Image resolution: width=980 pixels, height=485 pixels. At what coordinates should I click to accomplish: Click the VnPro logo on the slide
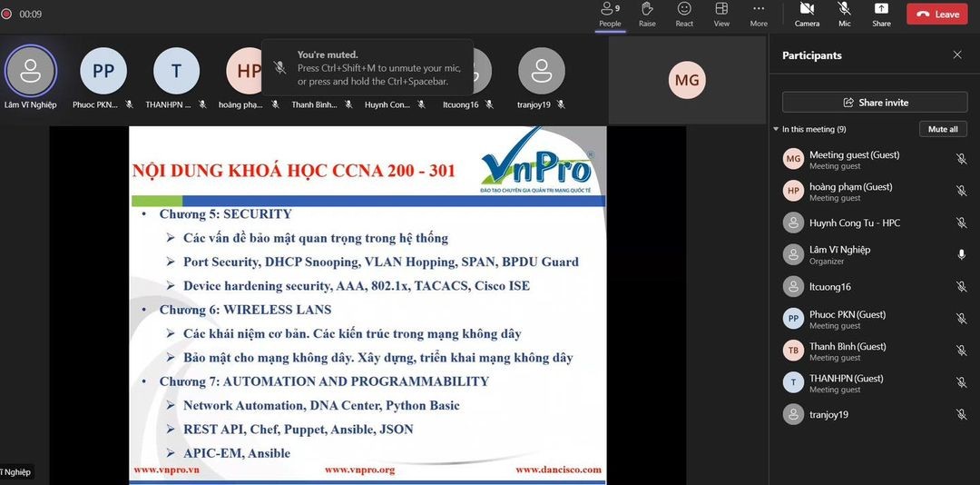[535, 161]
